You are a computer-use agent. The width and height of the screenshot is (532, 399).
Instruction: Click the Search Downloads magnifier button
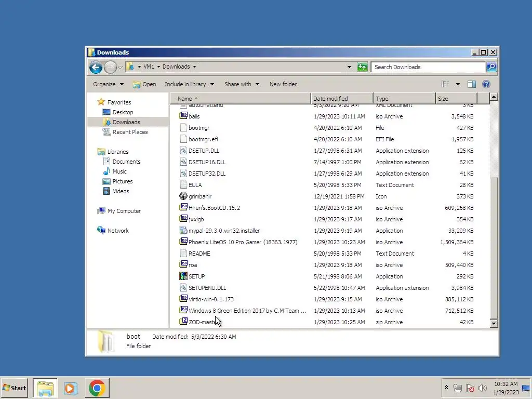click(x=491, y=67)
